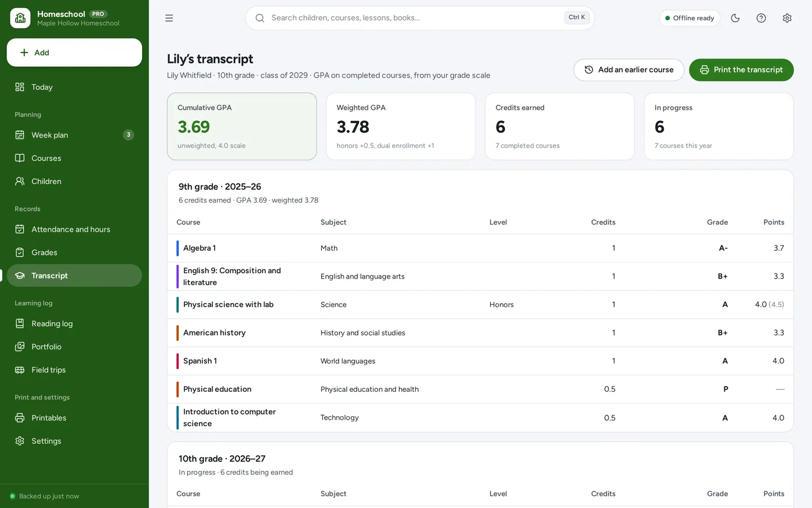The image size is (812, 508).
Task: Click the Add button in sidebar
Action: [x=74, y=52]
